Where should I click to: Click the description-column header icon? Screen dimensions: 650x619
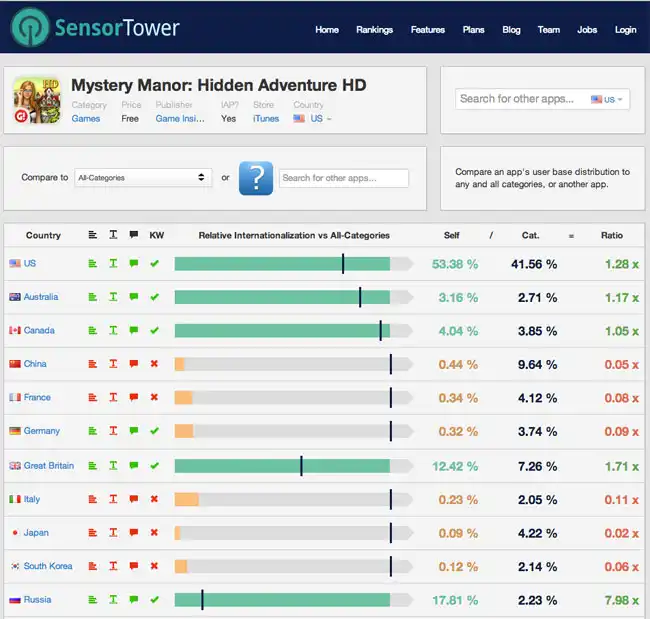92,235
